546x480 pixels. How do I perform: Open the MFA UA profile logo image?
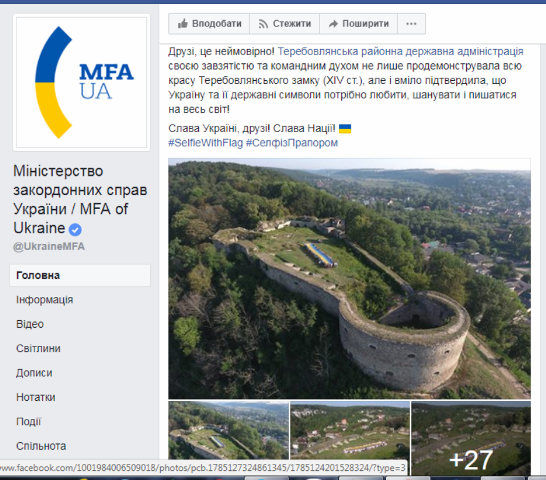click(x=81, y=83)
